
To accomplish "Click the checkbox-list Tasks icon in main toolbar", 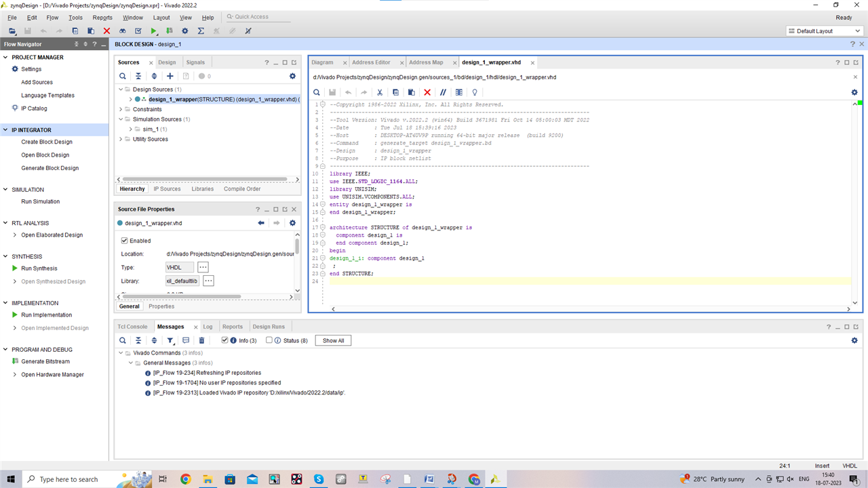I will 138,31.
